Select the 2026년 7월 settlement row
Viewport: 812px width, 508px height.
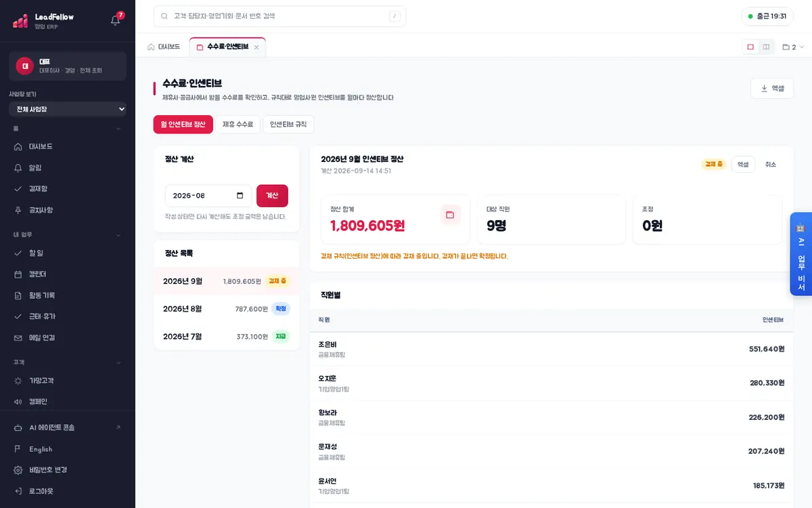[227, 336]
